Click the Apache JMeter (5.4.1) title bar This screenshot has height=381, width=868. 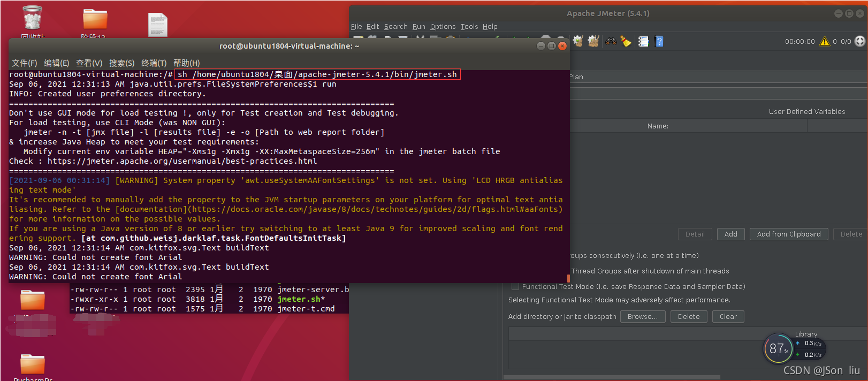tap(608, 13)
